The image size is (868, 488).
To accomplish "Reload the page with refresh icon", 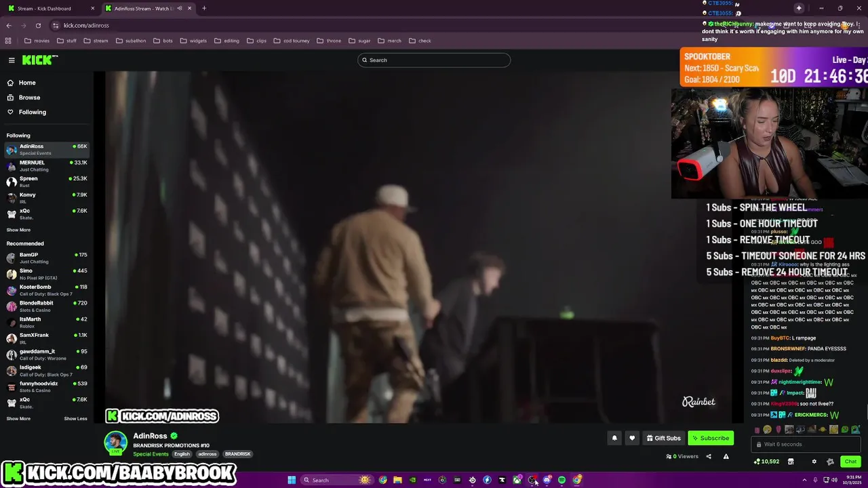I will [38, 25].
